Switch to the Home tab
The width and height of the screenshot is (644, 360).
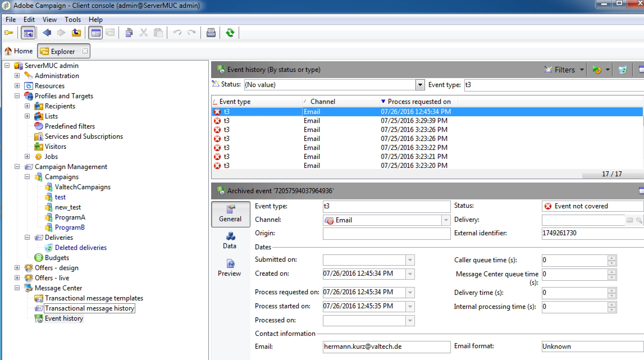(19, 51)
